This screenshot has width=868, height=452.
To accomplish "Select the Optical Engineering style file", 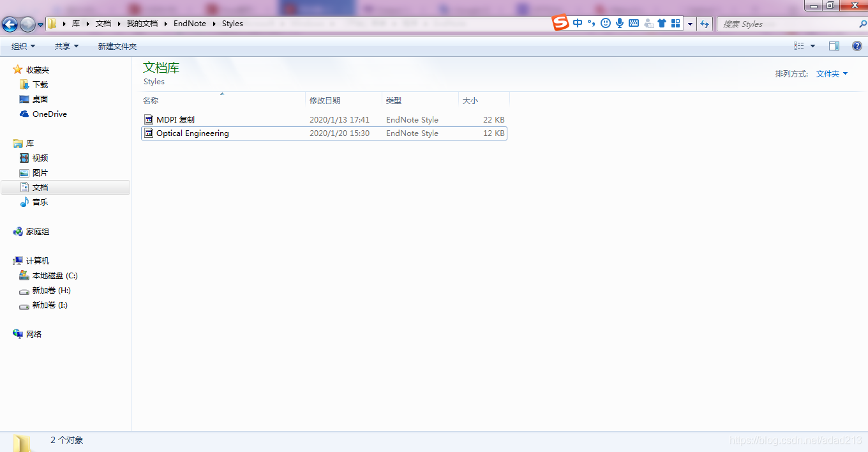I will coord(324,133).
